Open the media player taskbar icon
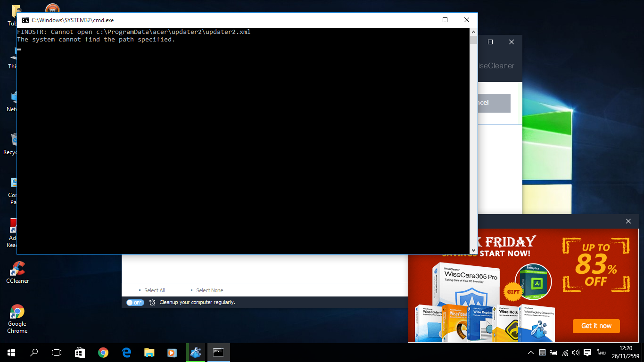 172,353
